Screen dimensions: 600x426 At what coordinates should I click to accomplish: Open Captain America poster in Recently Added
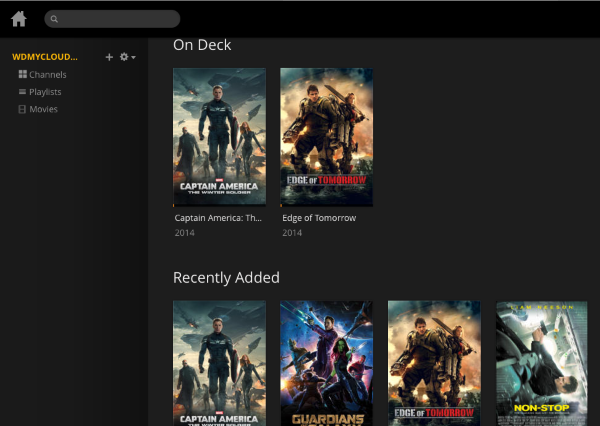coord(219,363)
